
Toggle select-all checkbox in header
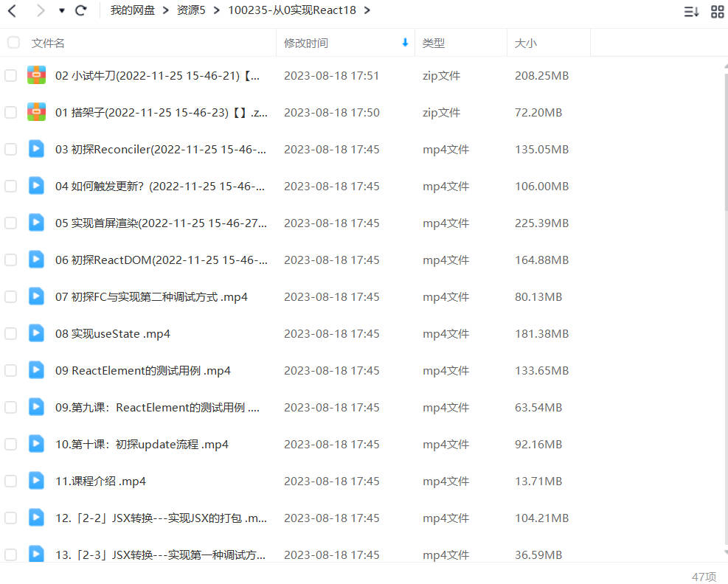pos(13,43)
